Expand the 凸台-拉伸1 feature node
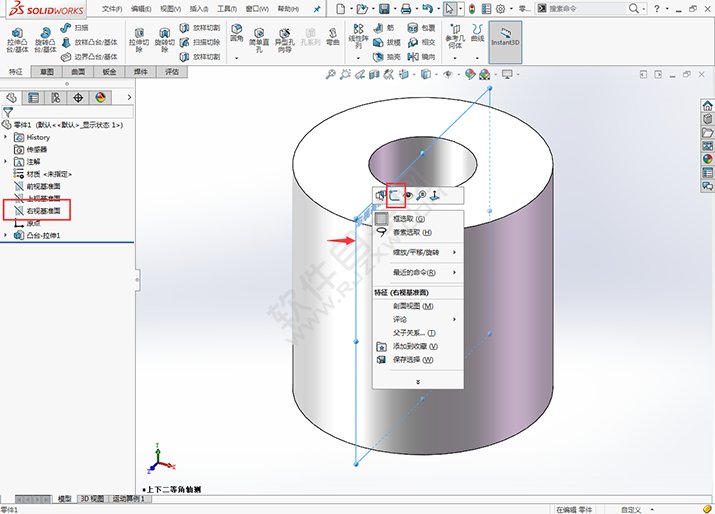715x514 pixels. (7, 235)
